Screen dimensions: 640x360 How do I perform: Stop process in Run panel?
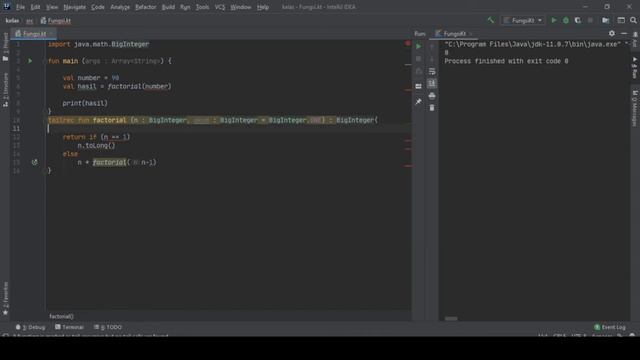point(418,59)
